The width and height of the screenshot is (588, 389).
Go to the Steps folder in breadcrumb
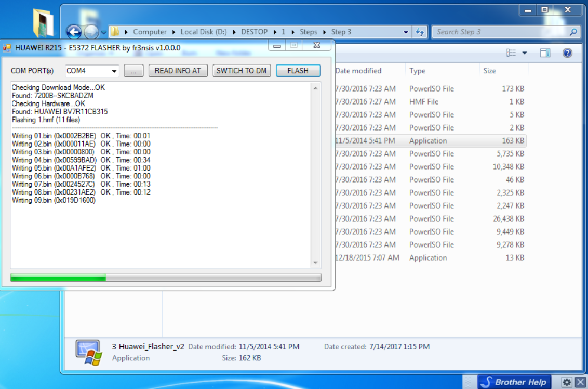[309, 32]
